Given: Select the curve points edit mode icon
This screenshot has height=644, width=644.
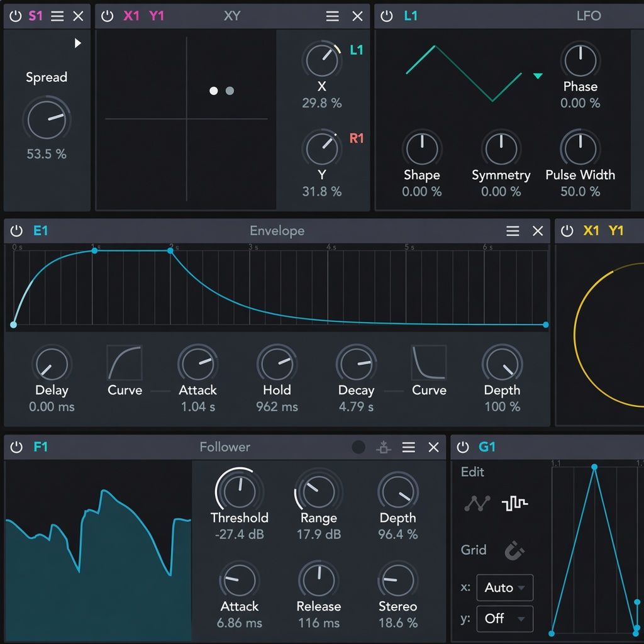Looking at the screenshot, I should point(477,503).
